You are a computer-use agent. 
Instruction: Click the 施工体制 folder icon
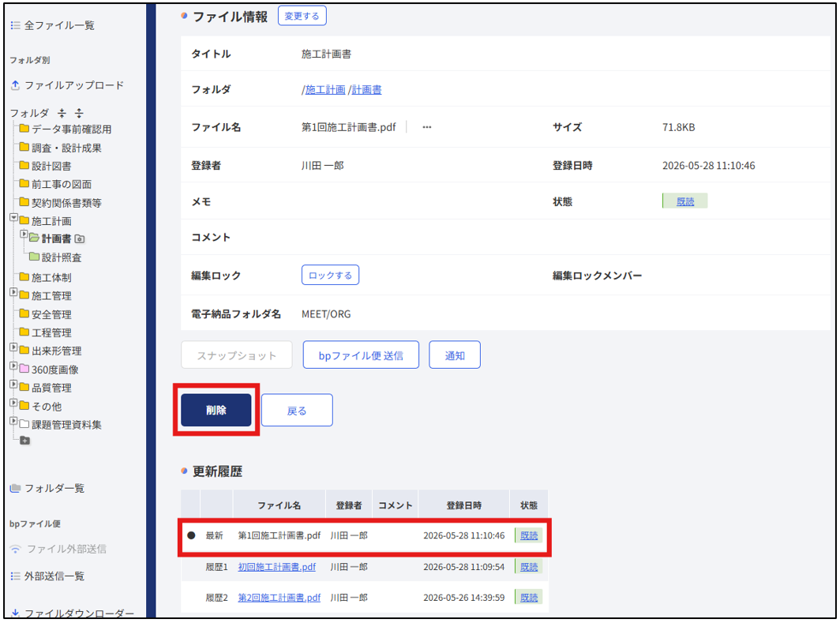point(24,277)
